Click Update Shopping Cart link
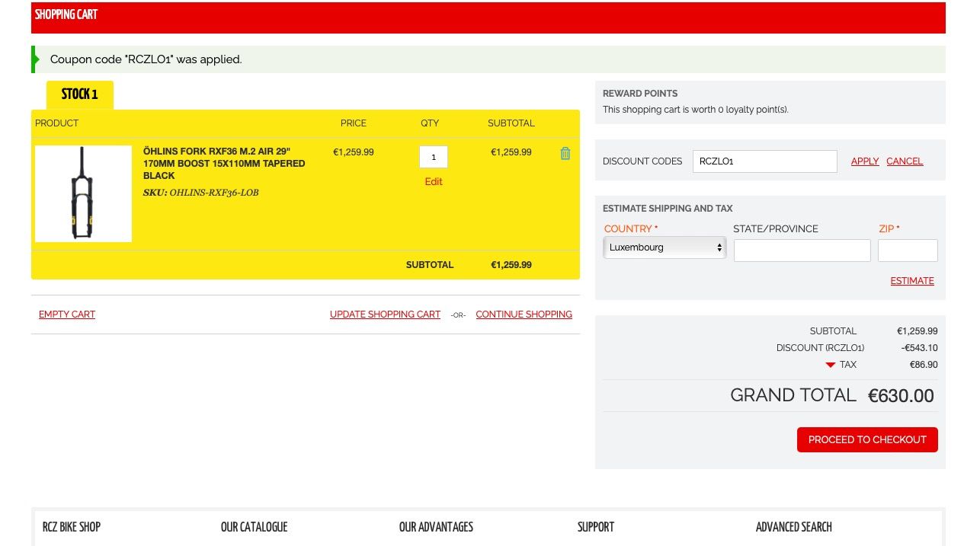Screen dimensions: 980x546 [x=385, y=315]
